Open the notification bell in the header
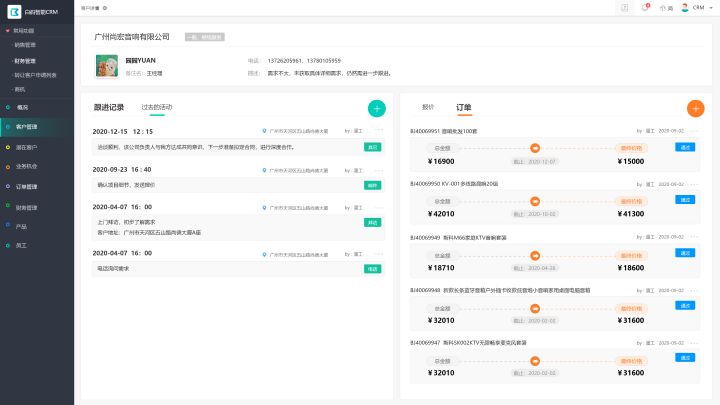Viewport: 720px width, 405px height. tap(645, 8)
